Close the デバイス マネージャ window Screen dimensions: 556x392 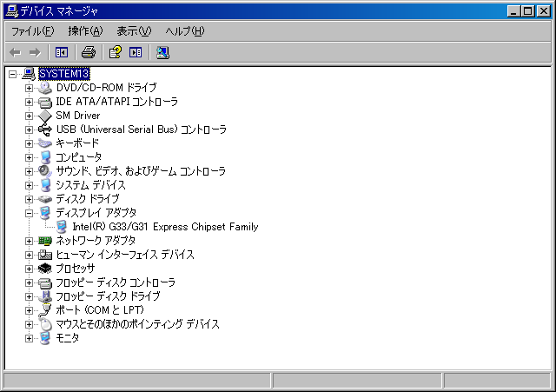pos(544,11)
